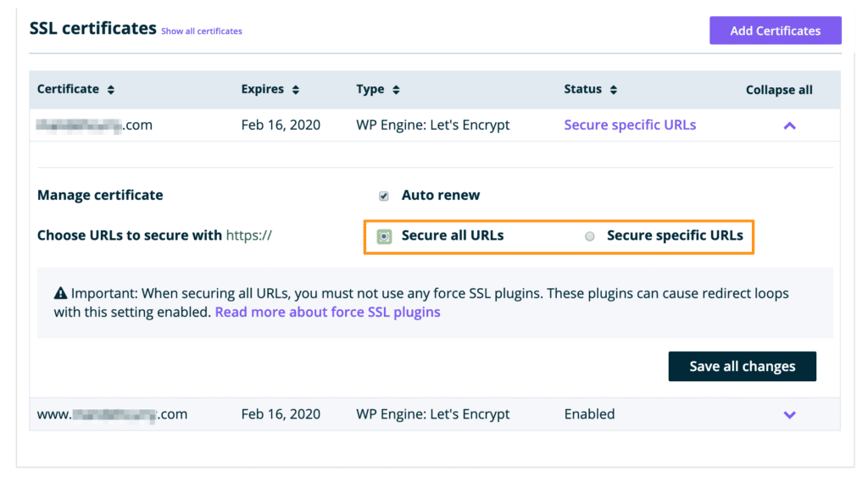This screenshot has width=868, height=482.
Task: Open the Show all certificates link
Action: point(201,31)
